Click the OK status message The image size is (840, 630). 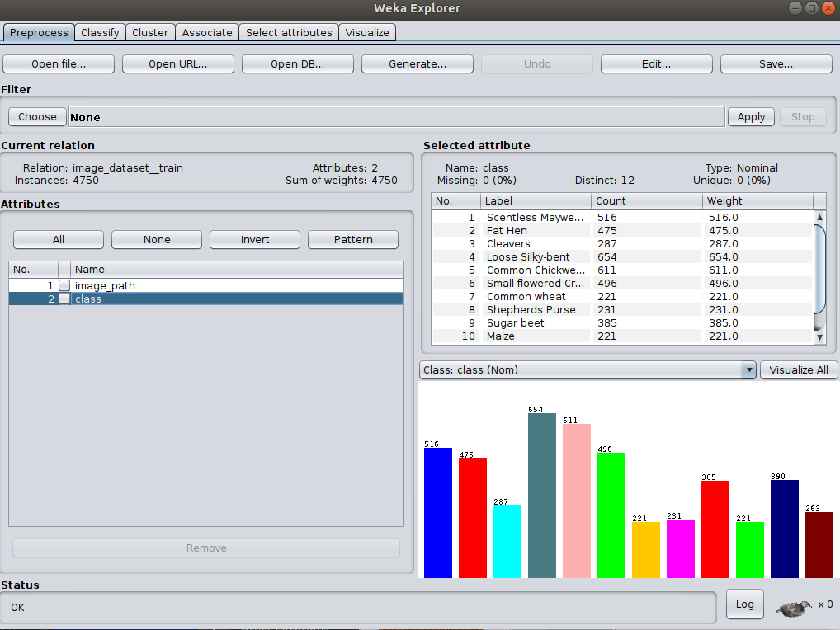tap(17, 608)
